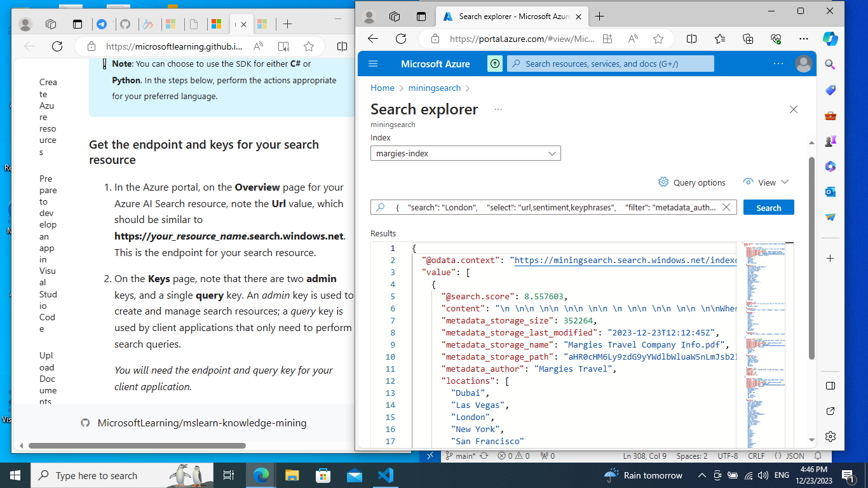Open Azure header more options ellipsis
This screenshot has width=868, height=488.
click(778, 64)
